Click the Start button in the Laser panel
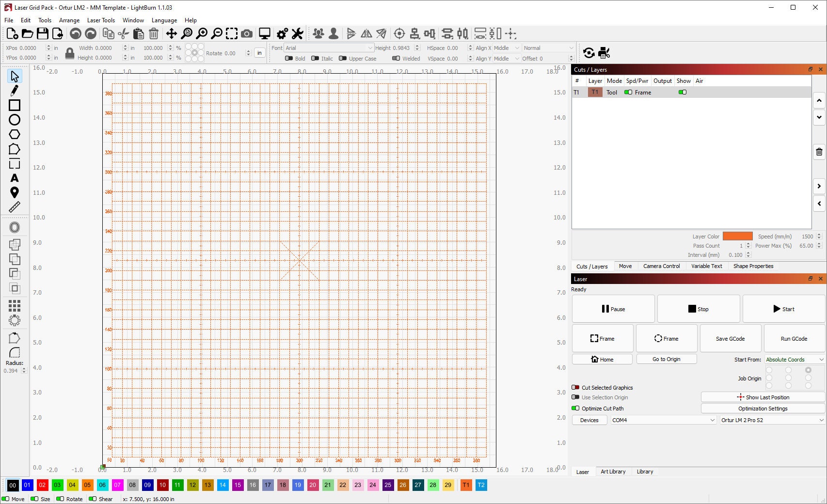The image size is (827, 504). click(784, 309)
